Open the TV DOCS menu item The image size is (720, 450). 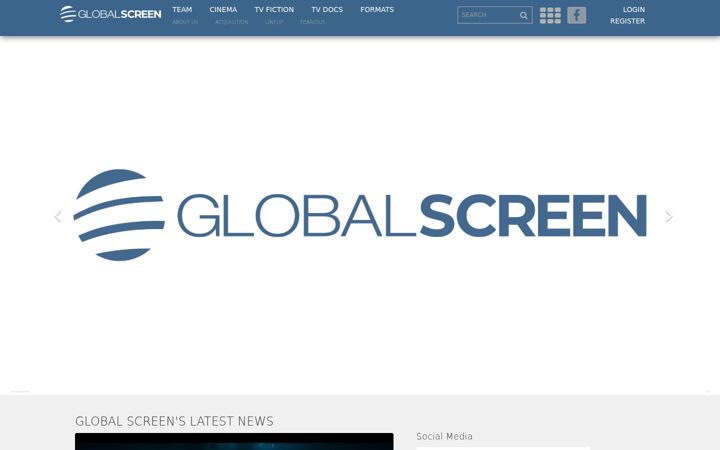(327, 10)
